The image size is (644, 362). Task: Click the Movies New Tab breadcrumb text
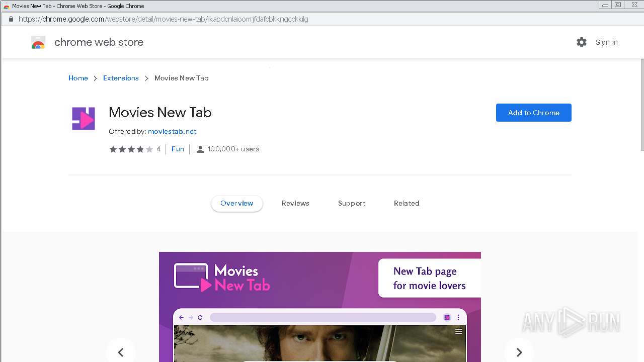coord(181,78)
